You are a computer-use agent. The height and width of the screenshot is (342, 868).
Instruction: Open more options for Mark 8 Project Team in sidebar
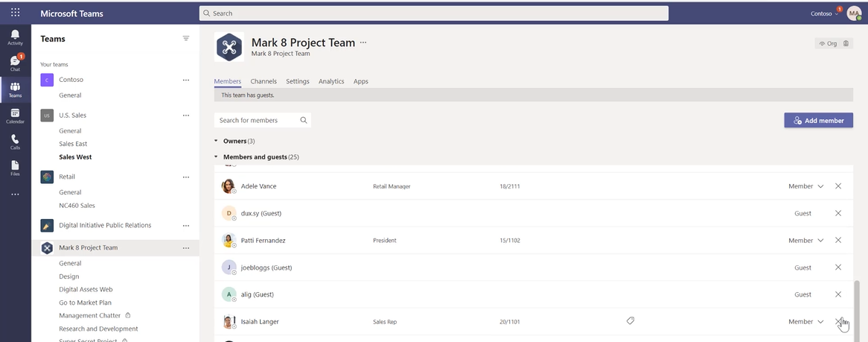pyautogui.click(x=186, y=248)
